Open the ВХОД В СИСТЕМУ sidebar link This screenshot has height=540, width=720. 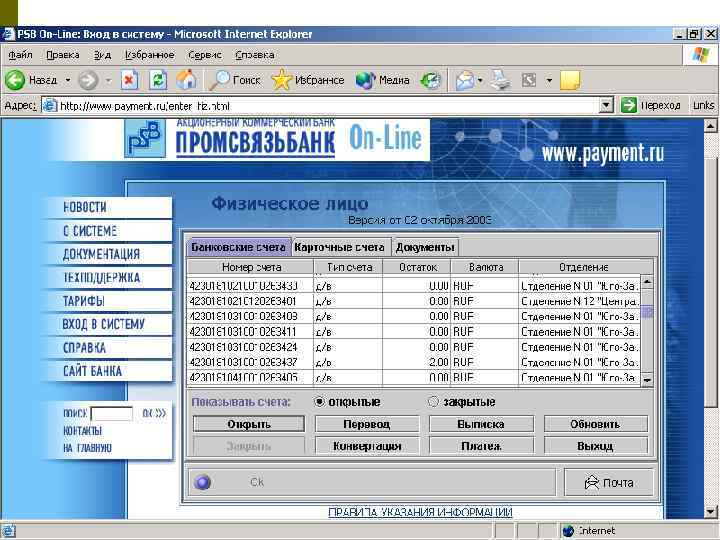[103, 324]
